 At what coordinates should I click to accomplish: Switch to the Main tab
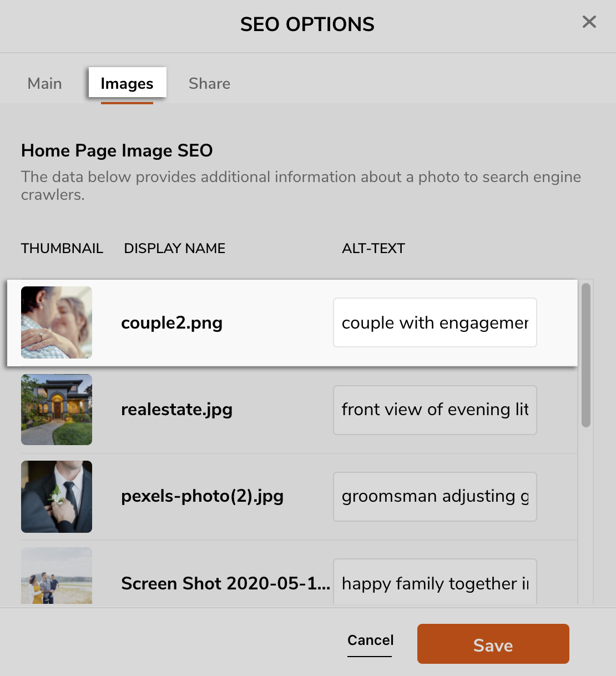pyautogui.click(x=44, y=83)
